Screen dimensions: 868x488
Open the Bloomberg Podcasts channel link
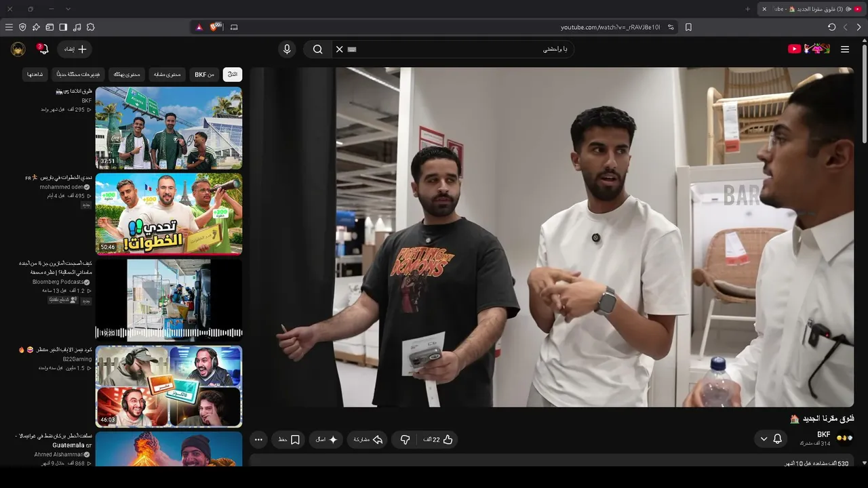tap(58, 282)
